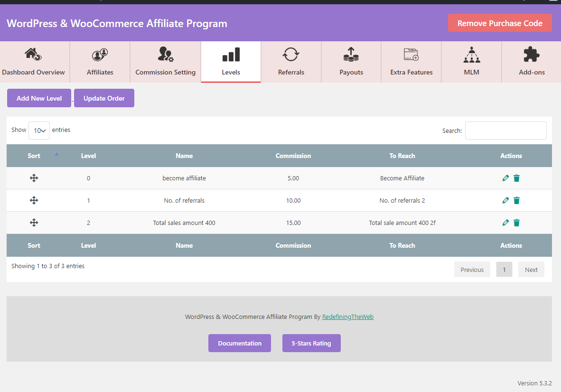
Task: Click pencil icon for level 2 row
Action: click(505, 223)
